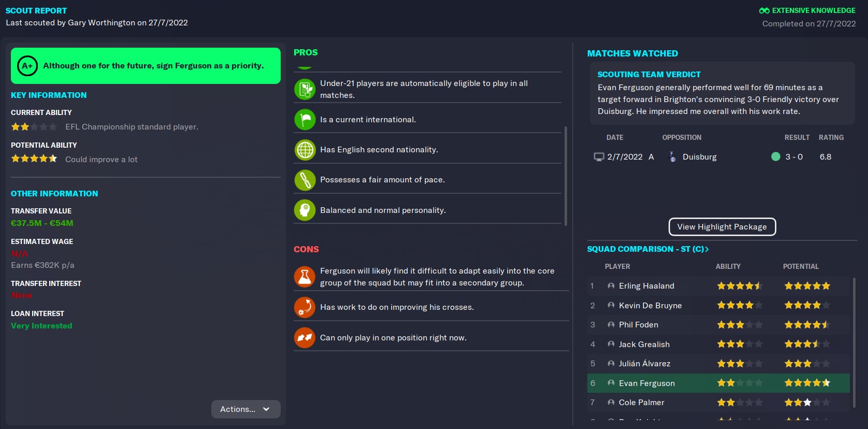Viewport: 868px width, 429px height.
Task: Click Julián Álvarez's player profile icon
Action: [611, 364]
